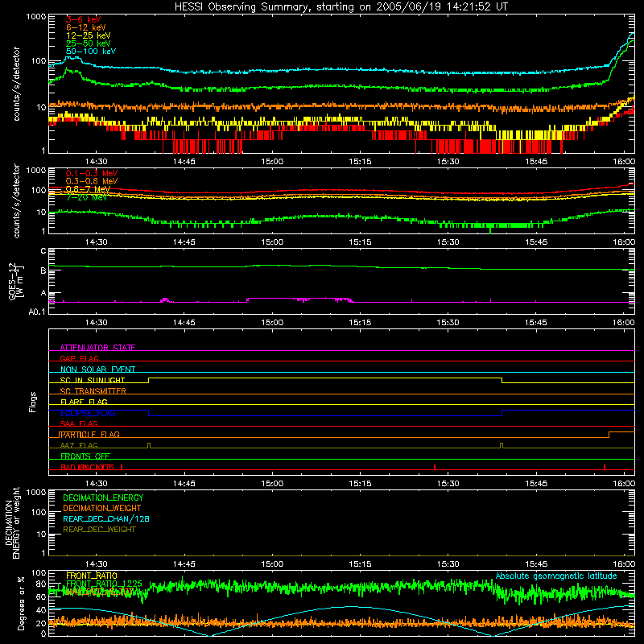The image size is (644, 644).
Task: Select the 50-100 keV legend label
Action: (x=90, y=52)
